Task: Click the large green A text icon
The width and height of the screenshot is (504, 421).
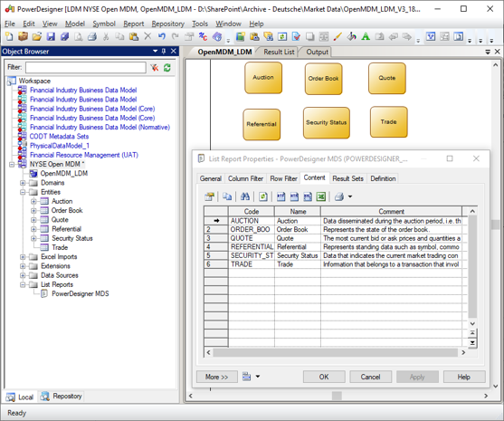Action: (366, 36)
